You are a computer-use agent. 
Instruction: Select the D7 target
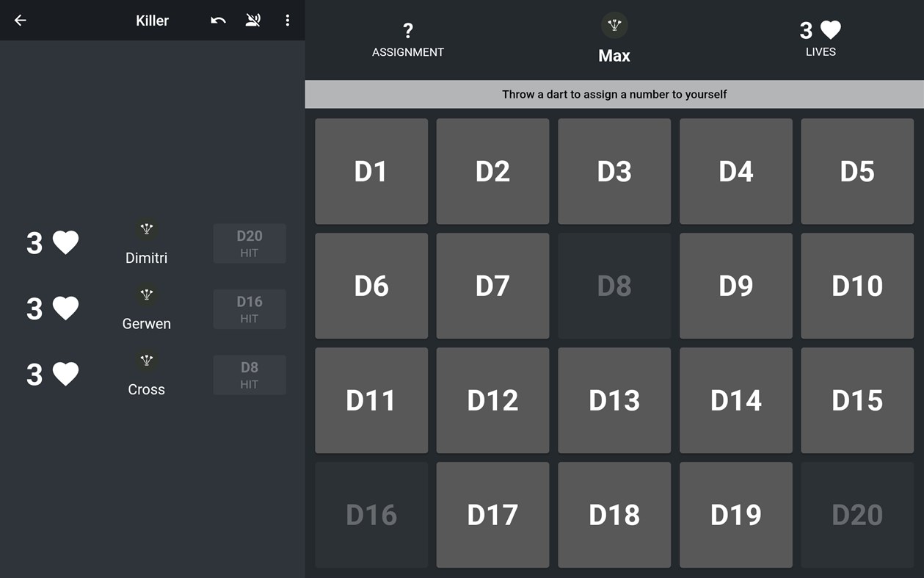click(x=492, y=286)
